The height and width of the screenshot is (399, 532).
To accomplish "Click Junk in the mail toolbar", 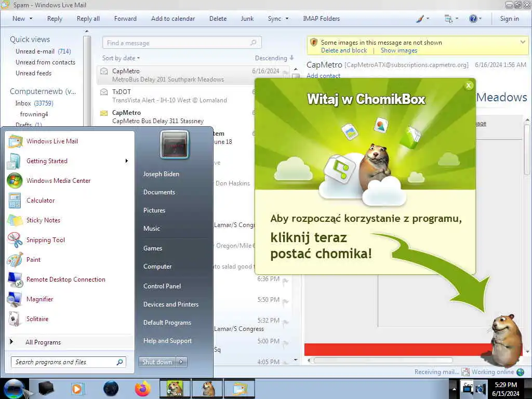I will 247,19.
